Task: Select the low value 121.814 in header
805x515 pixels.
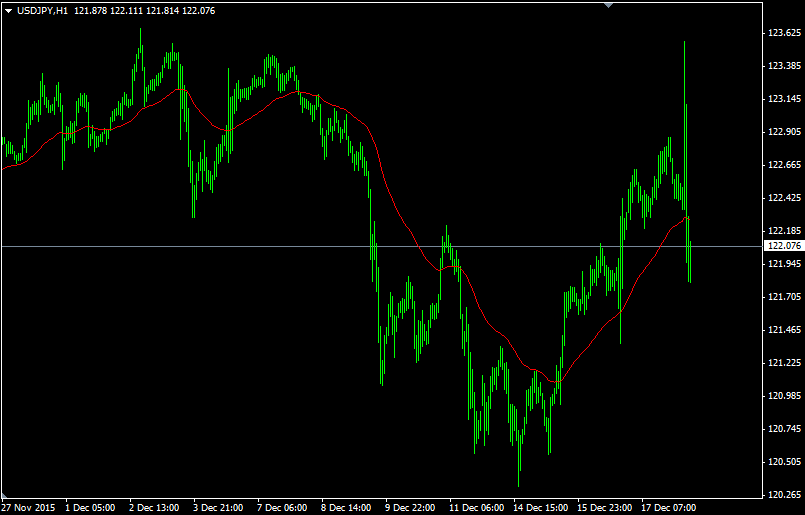Action: tap(162, 11)
